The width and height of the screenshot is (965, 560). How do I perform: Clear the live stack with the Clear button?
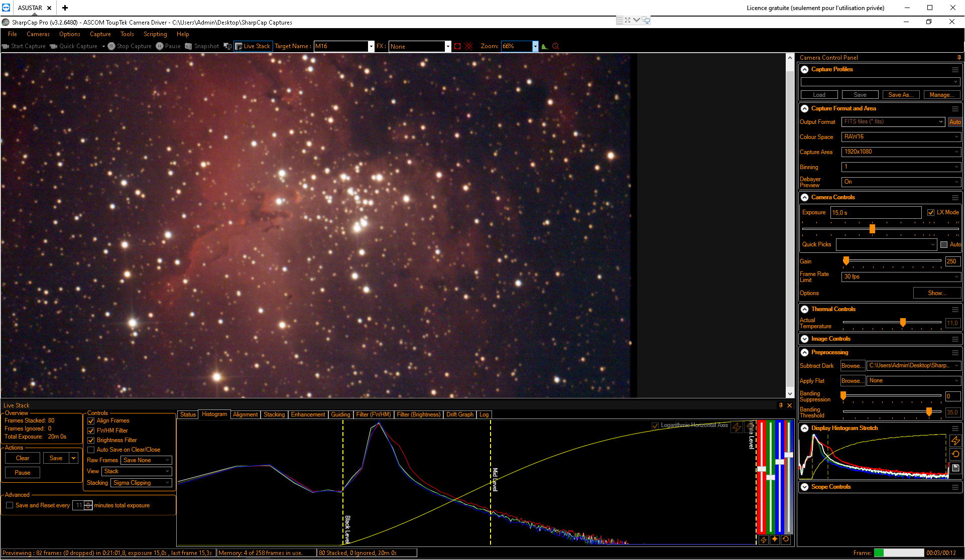pyautogui.click(x=23, y=458)
